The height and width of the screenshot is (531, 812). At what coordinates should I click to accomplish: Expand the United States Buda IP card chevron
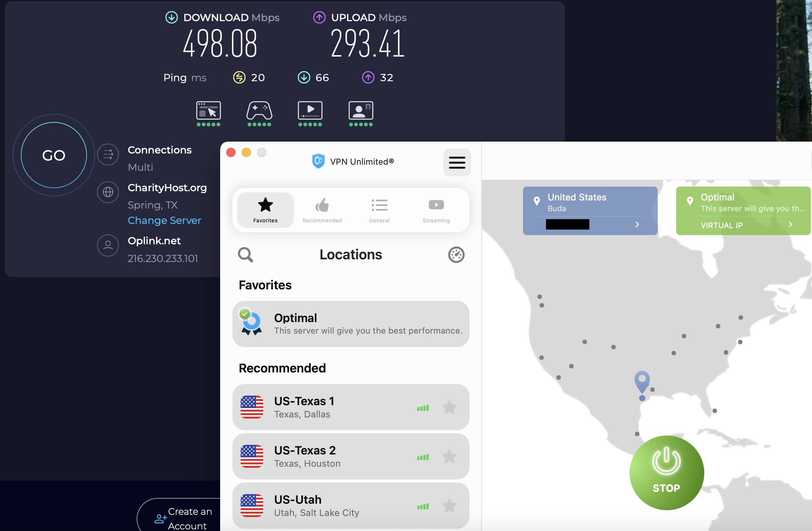637,224
